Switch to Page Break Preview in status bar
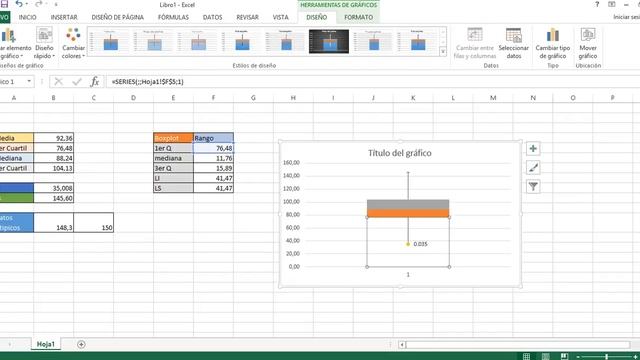 (564, 356)
